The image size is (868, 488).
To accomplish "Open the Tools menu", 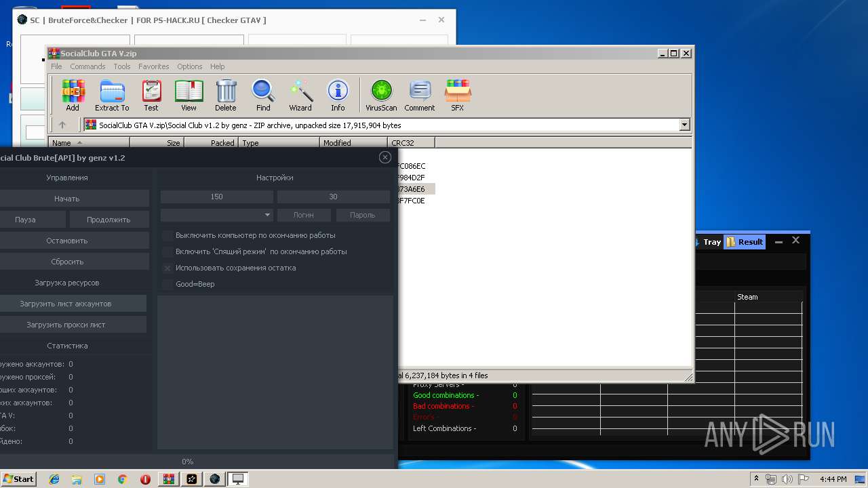I will (x=122, y=66).
